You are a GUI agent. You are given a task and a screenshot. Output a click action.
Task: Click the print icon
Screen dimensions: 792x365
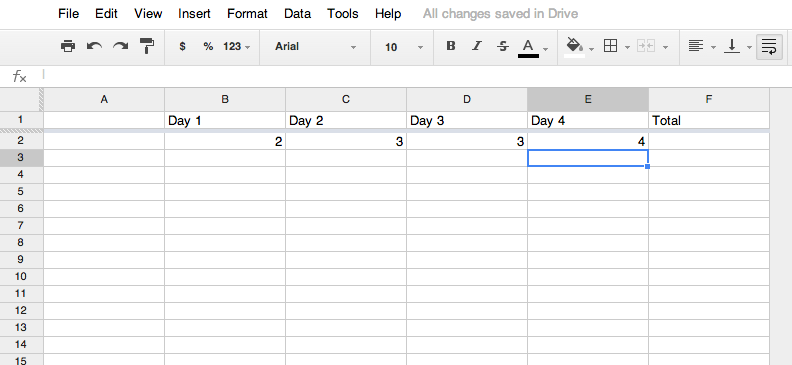[68, 46]
